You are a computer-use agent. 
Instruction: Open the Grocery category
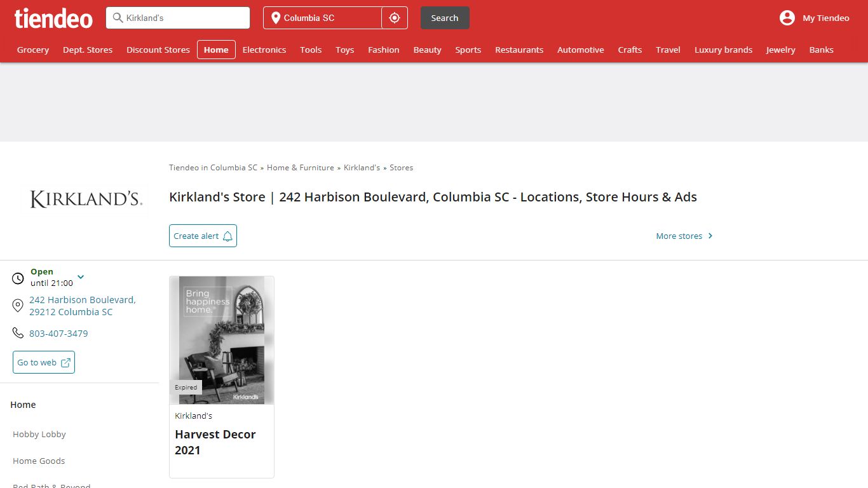[x=33, y=50]
